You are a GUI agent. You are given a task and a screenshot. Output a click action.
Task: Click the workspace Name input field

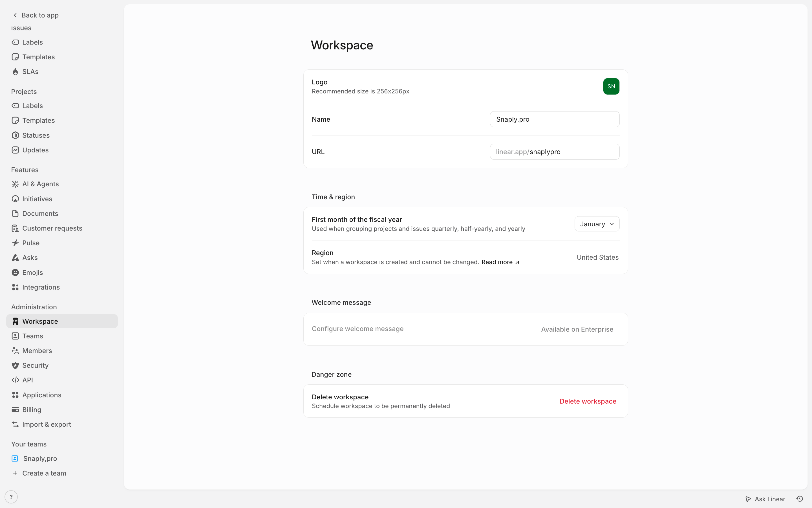pos(555,119)
